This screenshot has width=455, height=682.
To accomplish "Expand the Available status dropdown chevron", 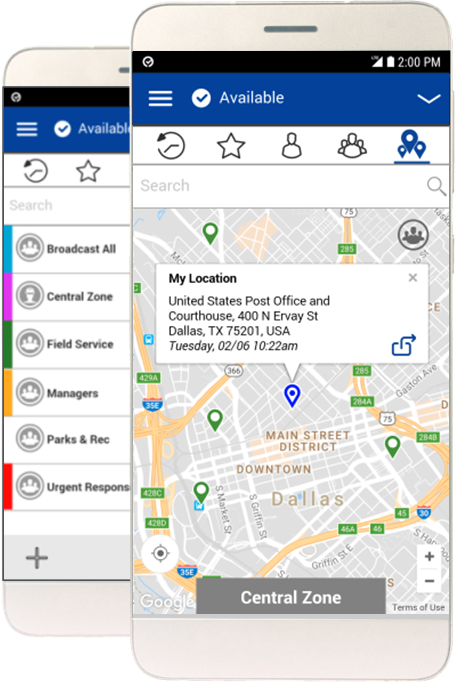I will (429, 99).
